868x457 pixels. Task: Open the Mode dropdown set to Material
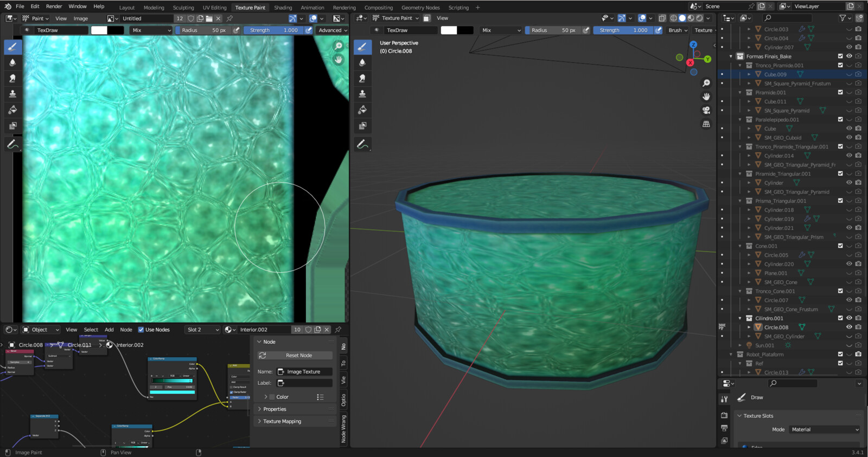[824, 429]
